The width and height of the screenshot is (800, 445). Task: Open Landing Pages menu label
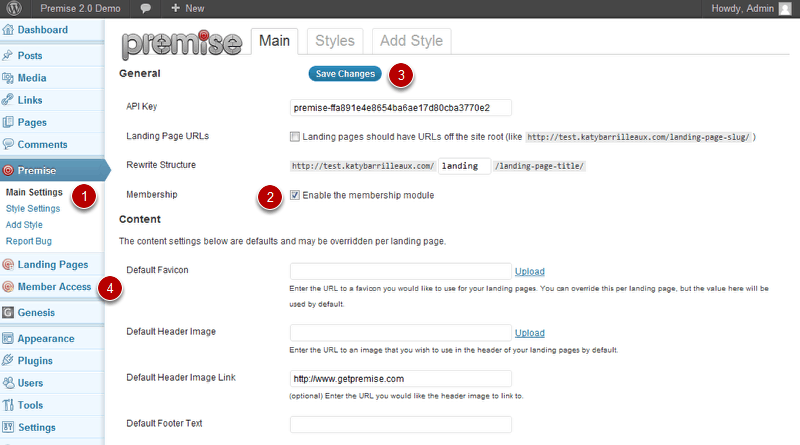point(53,264)
